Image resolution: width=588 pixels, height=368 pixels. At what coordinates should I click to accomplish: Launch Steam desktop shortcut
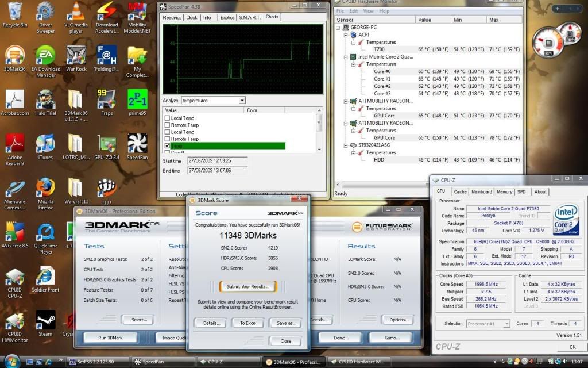point(45,324)
